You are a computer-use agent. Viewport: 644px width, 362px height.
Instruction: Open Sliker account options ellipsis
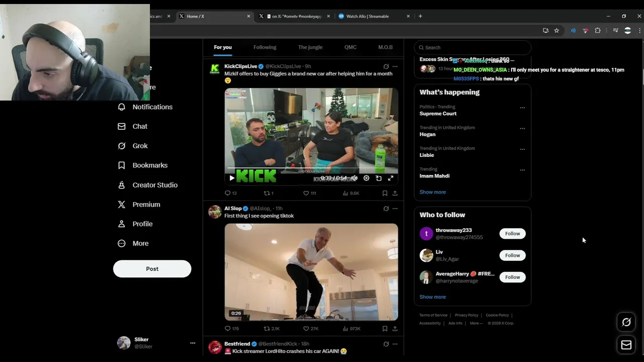(x=192, y=343)
